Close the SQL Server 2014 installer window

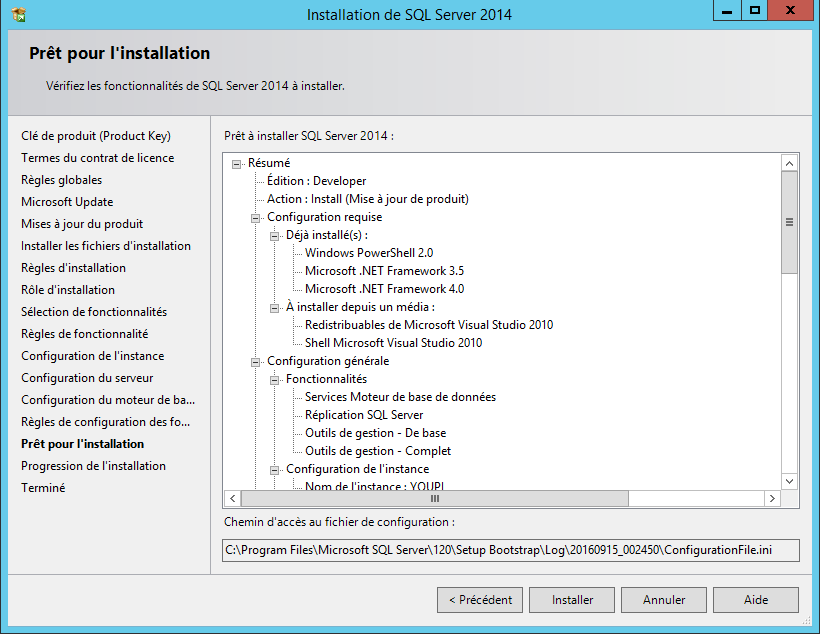(790, 10)
